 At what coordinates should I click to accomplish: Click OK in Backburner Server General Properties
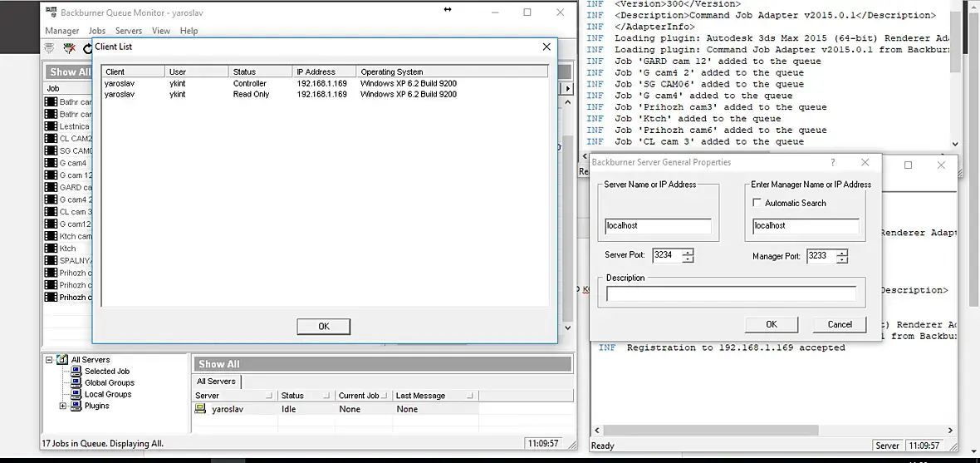(x=772, y=324)
